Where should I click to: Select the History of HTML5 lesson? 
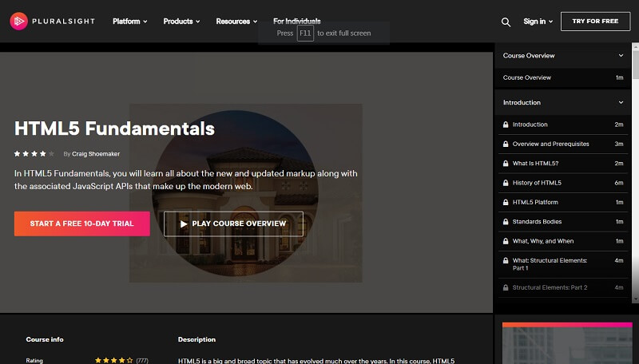tap(563, 183)
